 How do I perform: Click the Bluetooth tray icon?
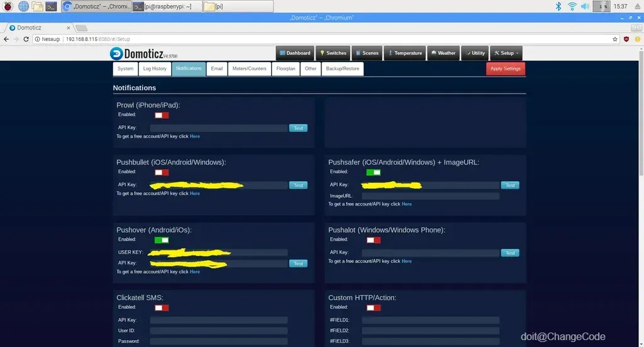click(558, 6)
